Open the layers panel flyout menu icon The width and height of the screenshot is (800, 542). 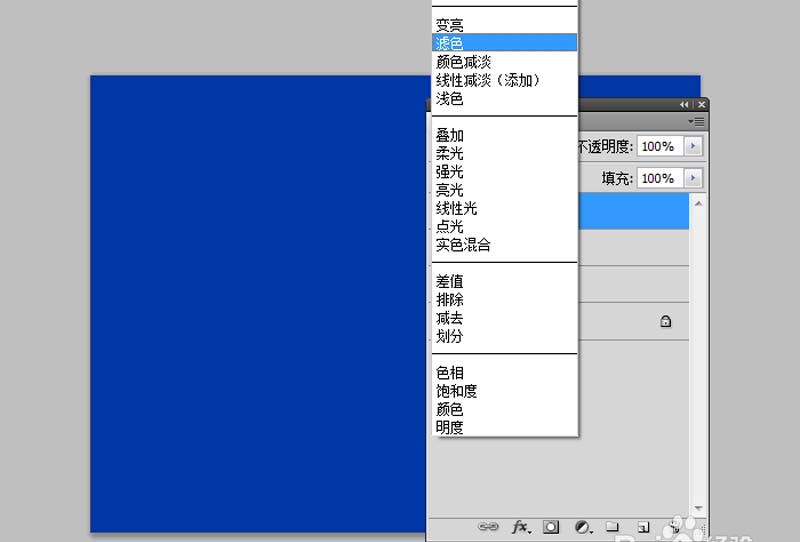(696, 121)
